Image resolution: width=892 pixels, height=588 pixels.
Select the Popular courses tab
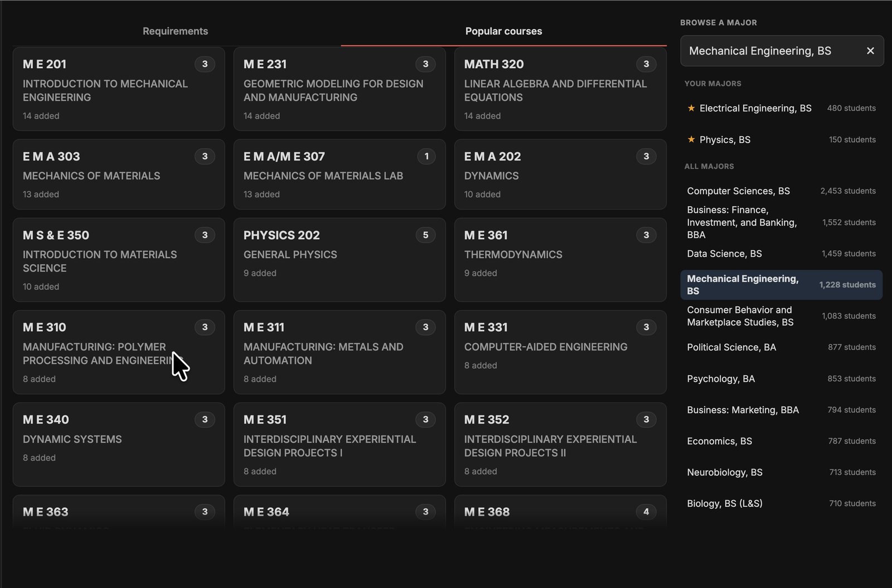pyautogui.click(x=503, y=31)
